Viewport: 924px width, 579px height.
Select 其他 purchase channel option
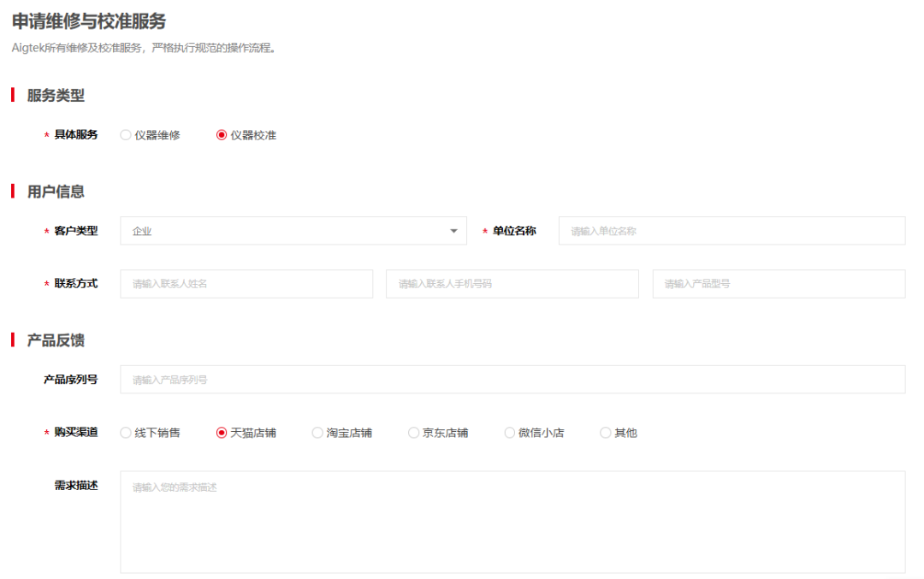coord(605,432)
